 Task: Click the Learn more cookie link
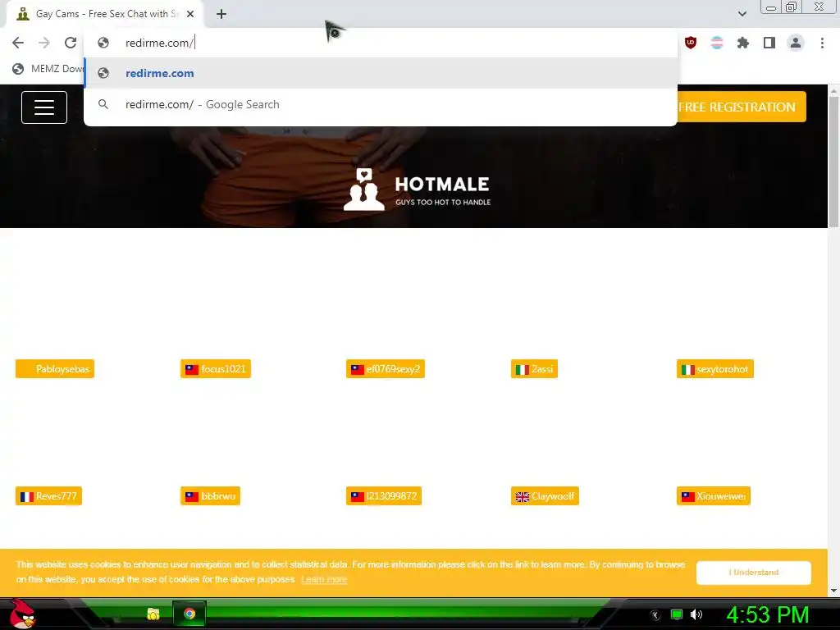(x=324, y=579)
